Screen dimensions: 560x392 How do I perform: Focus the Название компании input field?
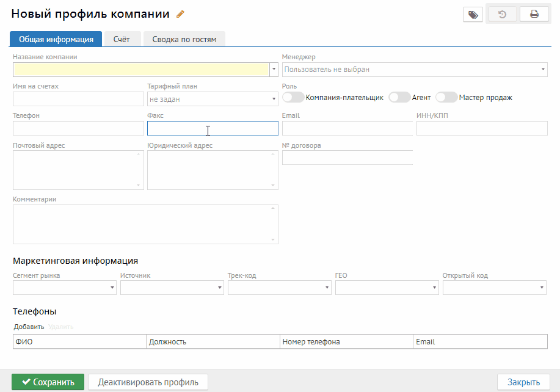tap(140, 70)
